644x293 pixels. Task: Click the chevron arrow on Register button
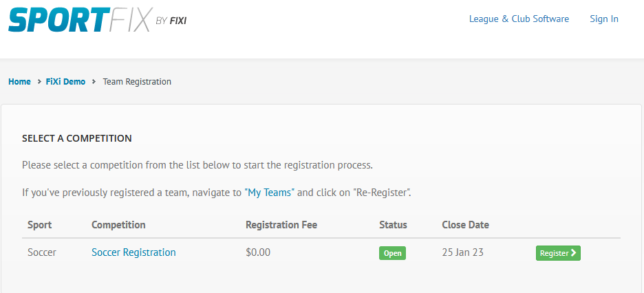pos(574,253)
